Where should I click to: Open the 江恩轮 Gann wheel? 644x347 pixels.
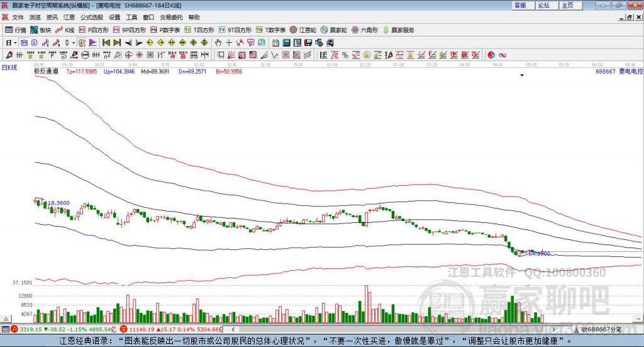(303, 30)
